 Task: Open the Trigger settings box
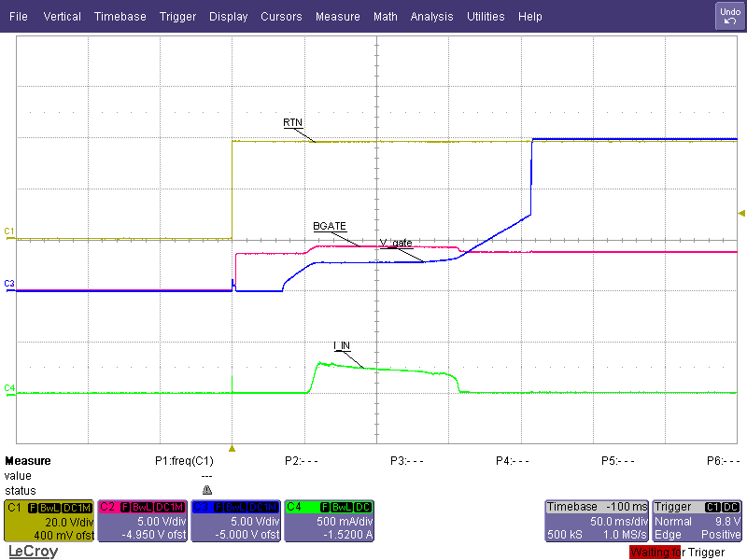697,521
